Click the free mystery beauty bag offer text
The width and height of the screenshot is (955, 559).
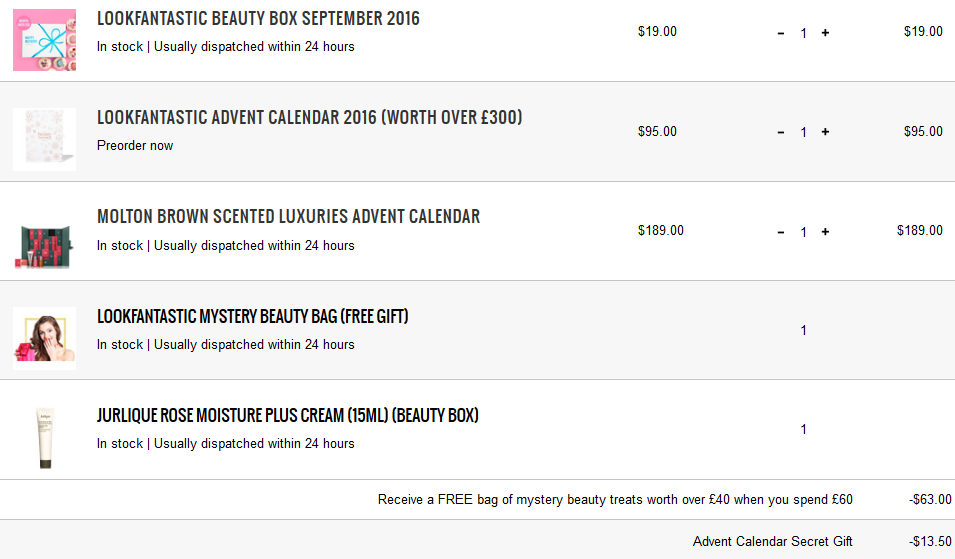(x=615, y=499)
